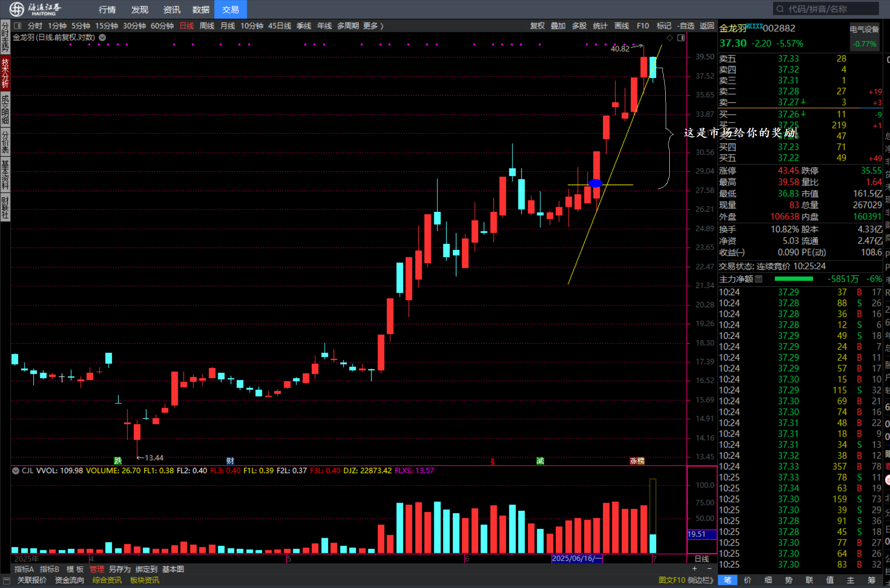890x588 pixels.
Task: Click the diamond marker icon above chart
Action: (x=670, y=38)
